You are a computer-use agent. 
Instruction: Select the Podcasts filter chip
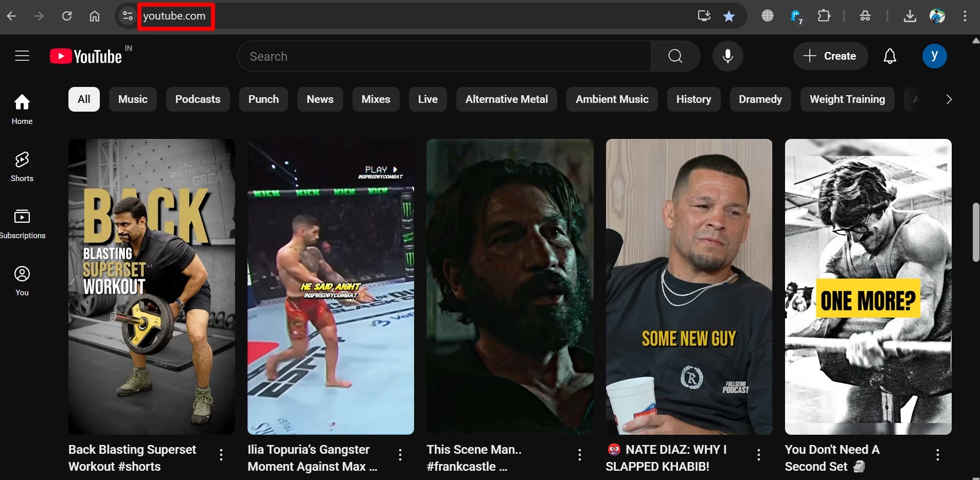pyautogui.click(x=198, y=99)
